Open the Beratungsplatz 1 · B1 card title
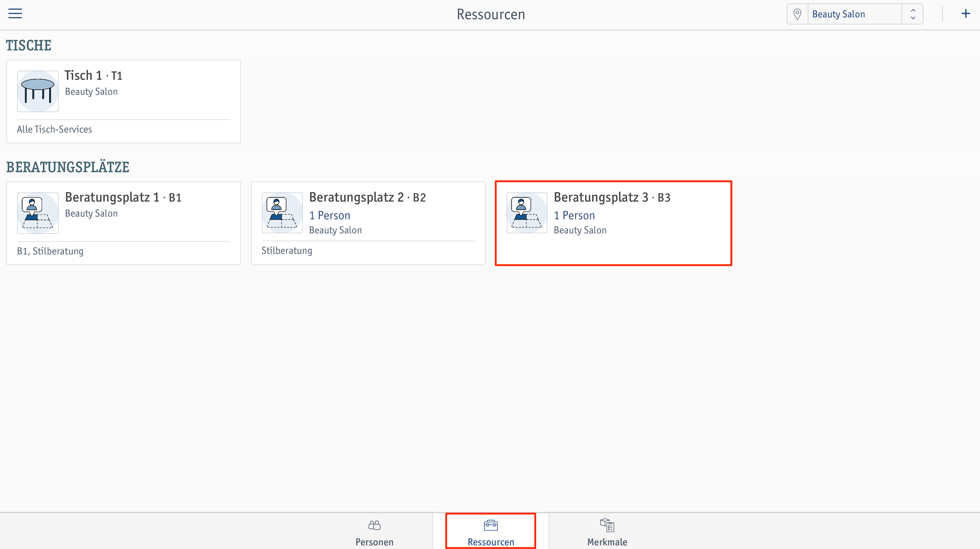The height and width of the screenshot is (549, 980). pyautogui.click(x=123, y=197)
